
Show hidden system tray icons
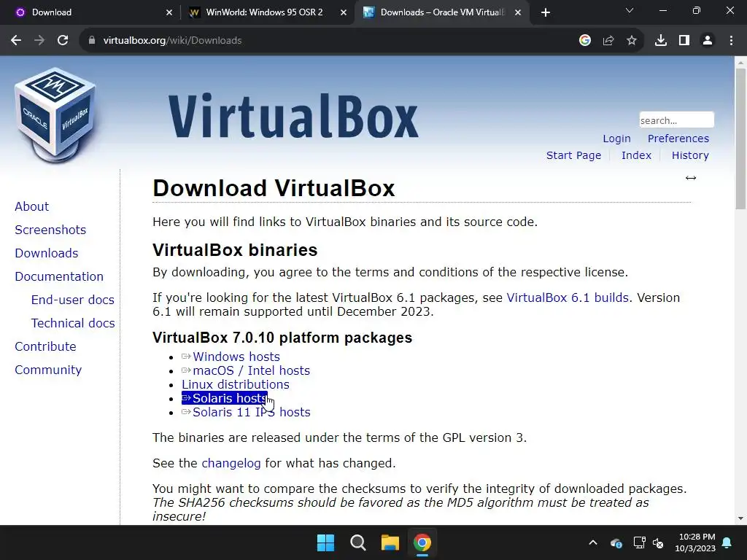click(x=593, y=542)
